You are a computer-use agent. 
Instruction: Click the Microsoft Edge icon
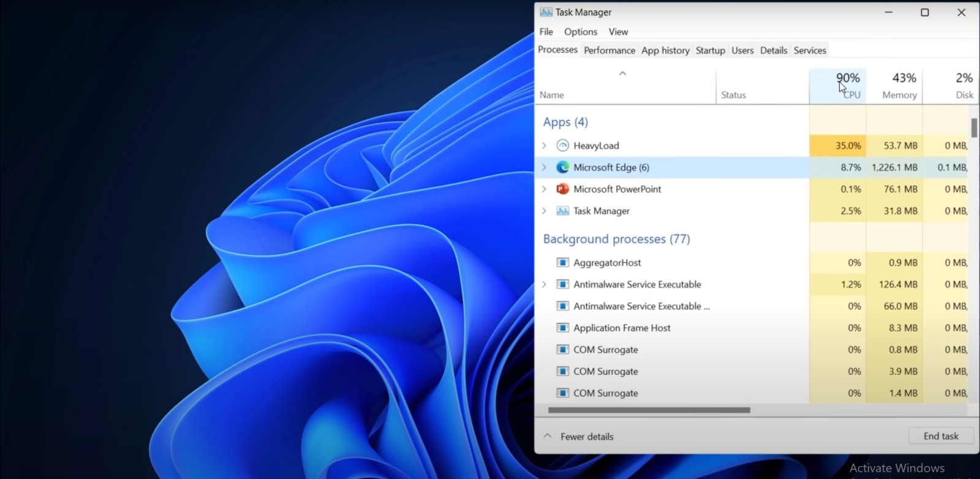coord(562,167)
